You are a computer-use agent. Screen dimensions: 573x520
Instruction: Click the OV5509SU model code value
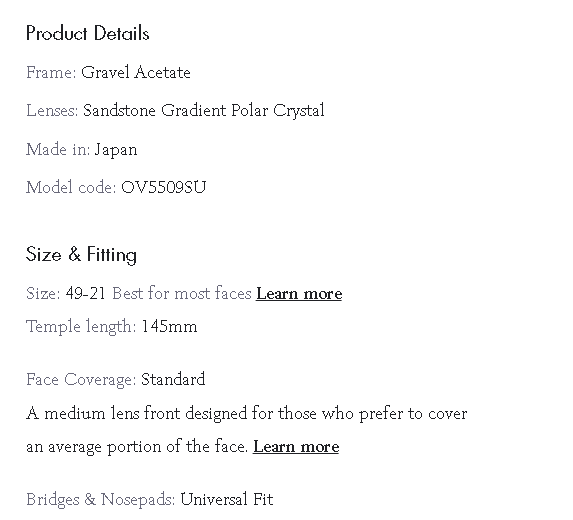pyautogui.click(x=164, y=187)
